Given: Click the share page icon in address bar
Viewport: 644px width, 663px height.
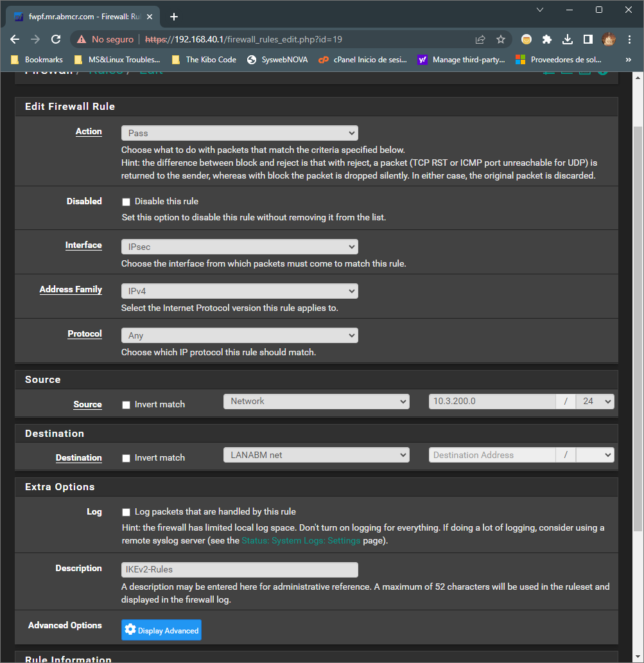Looking at the screenshot, I should pyautogui.click(x=480, y=39).
